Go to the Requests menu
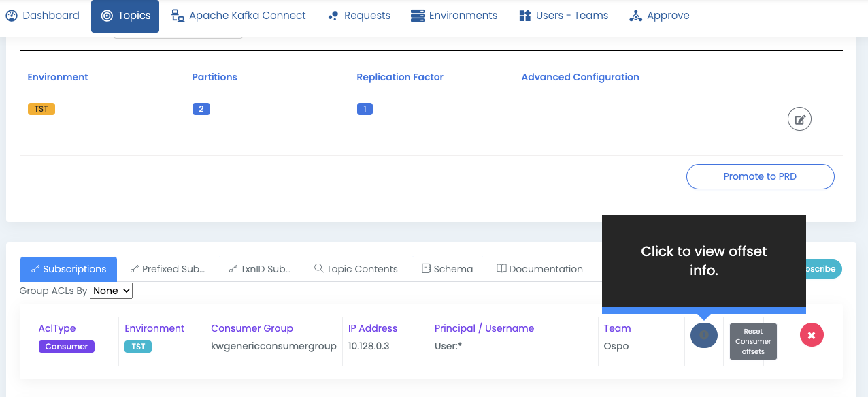Image resolution: width=868 pixels, height=397 pixels. pyautogui.click(x=358, y=16)
